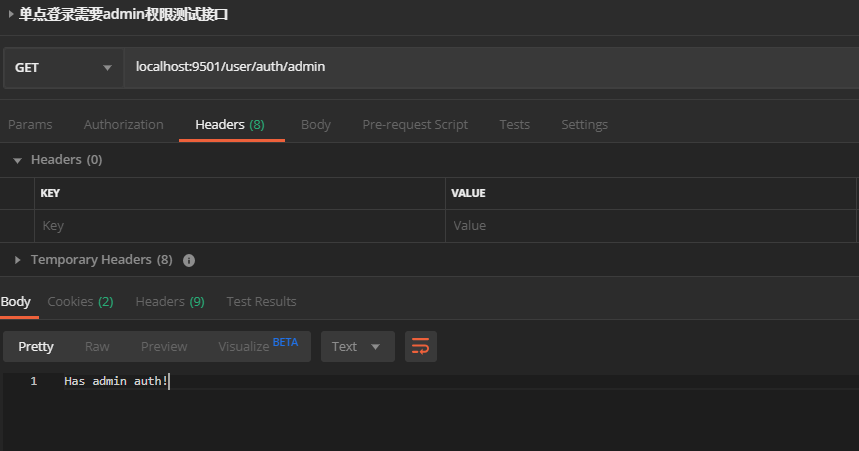The height and width of the screenshot is (451, 859).
Task: Switch to the Params tab
Action: tap(30, 125)
